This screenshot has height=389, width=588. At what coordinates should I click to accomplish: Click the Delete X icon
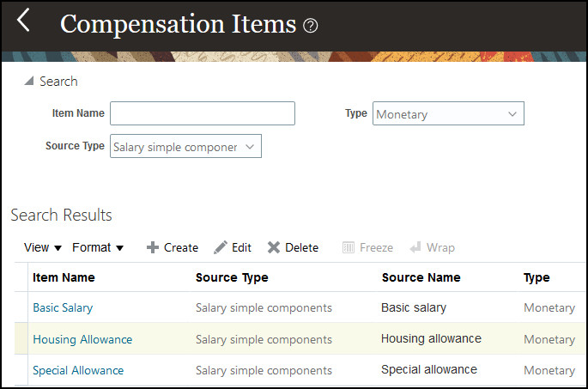click(274, 247)
